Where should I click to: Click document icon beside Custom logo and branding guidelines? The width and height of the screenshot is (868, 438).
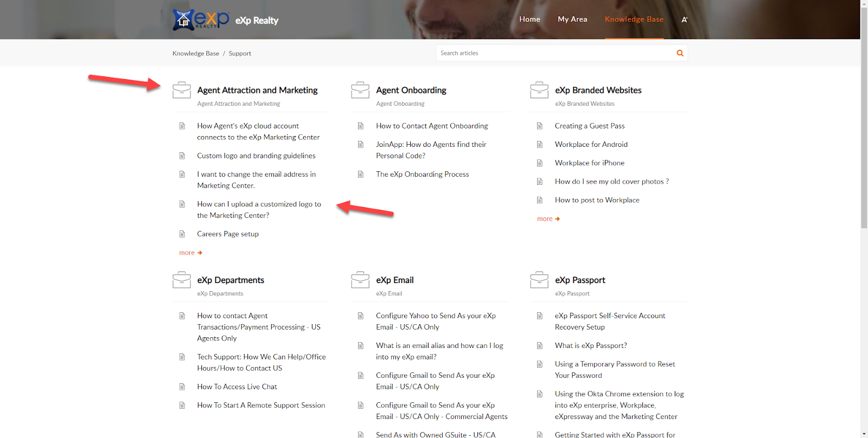coord(182,156)
